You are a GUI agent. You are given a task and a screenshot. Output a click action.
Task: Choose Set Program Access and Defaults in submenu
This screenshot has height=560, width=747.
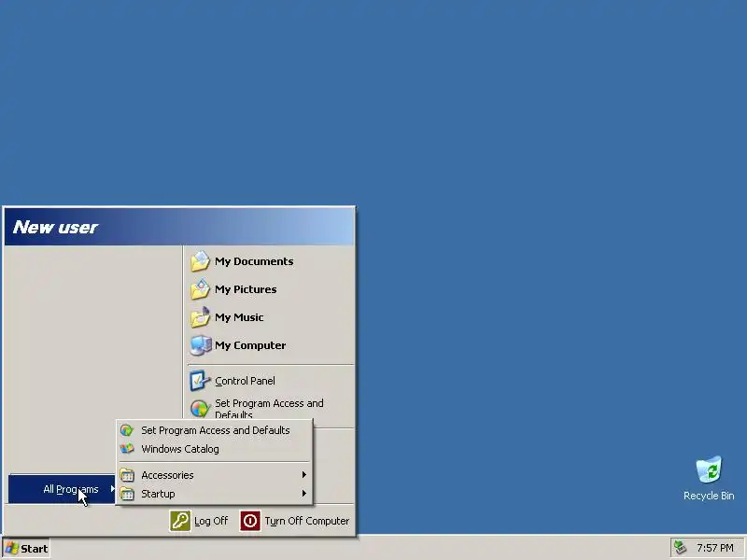215,430
